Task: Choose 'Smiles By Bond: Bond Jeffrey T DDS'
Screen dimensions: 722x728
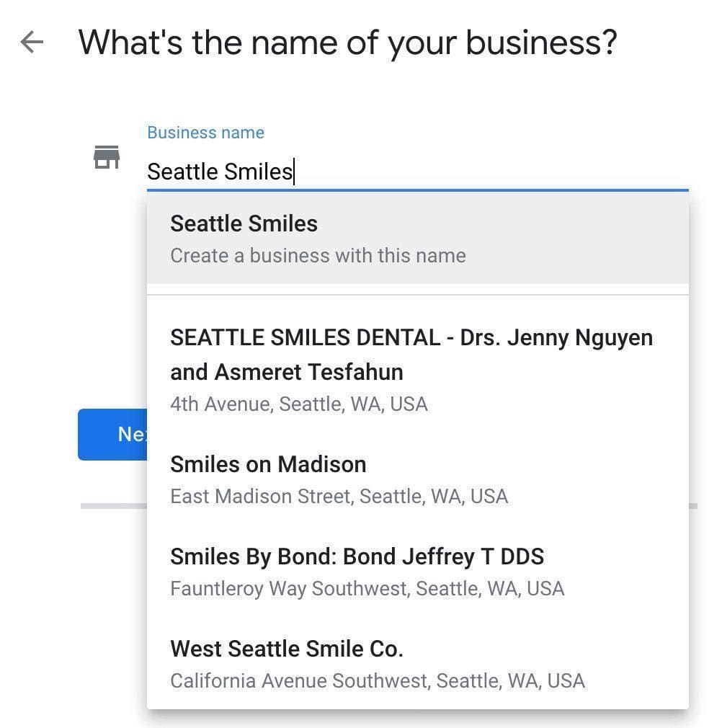Action: point(357,556)
